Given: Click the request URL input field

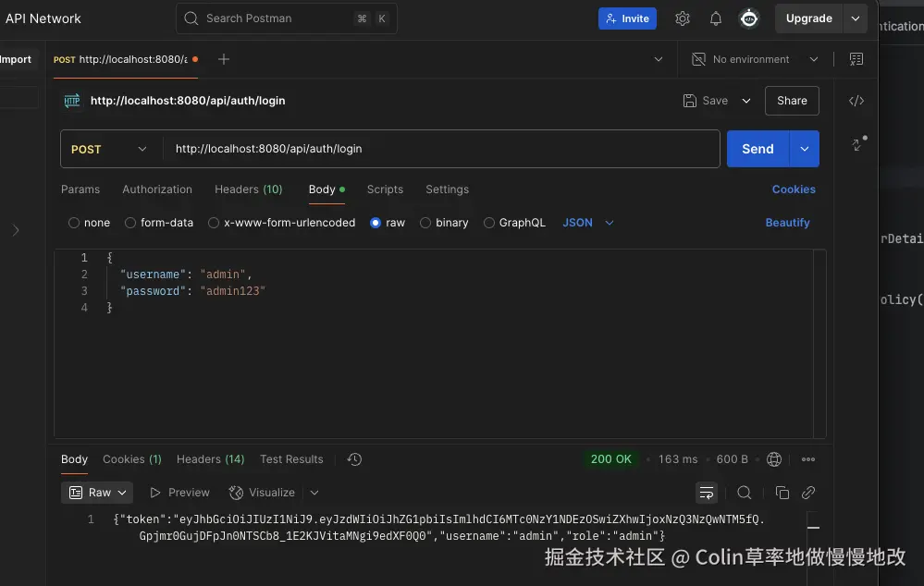Looking at the screenshot, I should point(441,149).
